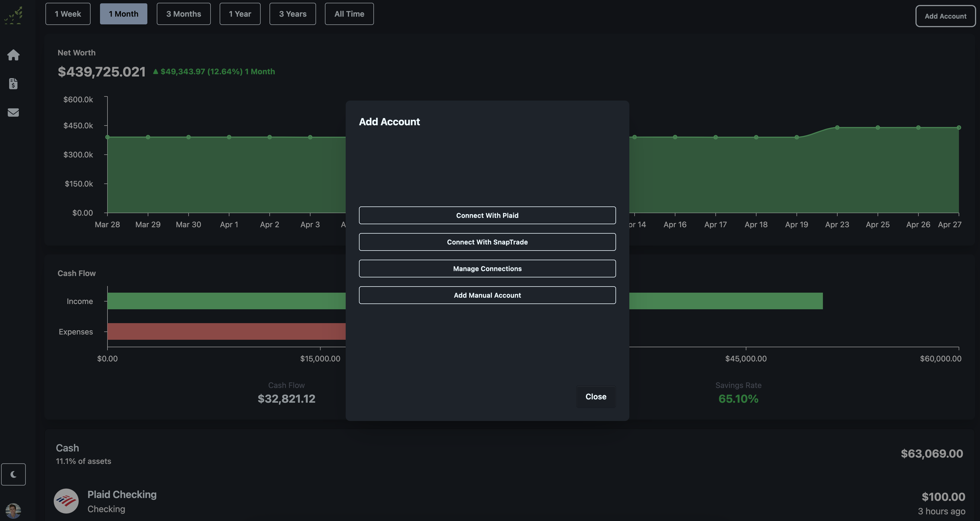The height and width of the screenshot is (521, 980).
Task: Toggle dark mode with the moon button
Action: pos(13,474)
